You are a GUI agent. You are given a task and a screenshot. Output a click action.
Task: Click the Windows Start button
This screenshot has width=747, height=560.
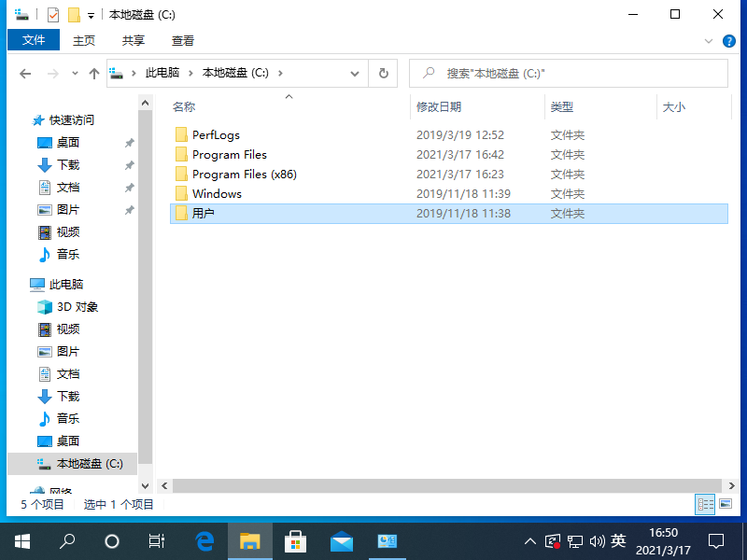point(21,540)
